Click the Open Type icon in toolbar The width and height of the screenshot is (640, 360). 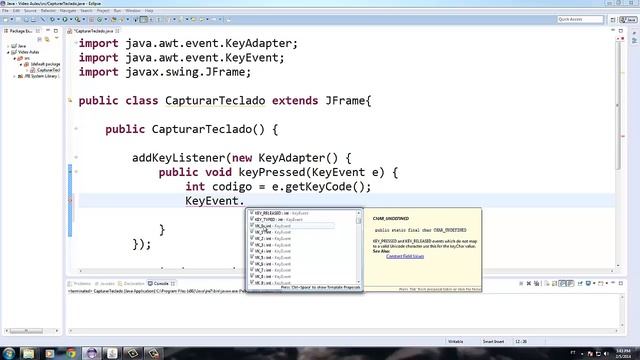coord(114,19)
